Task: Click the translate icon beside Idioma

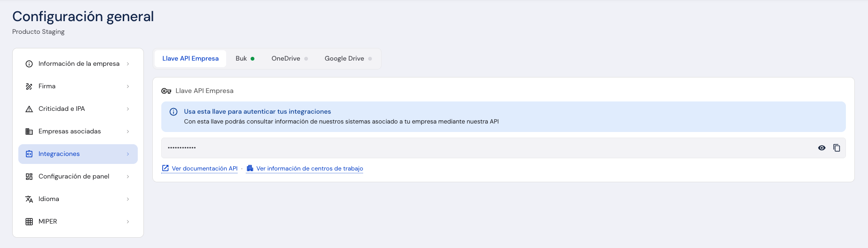Action: pos(29,199)
